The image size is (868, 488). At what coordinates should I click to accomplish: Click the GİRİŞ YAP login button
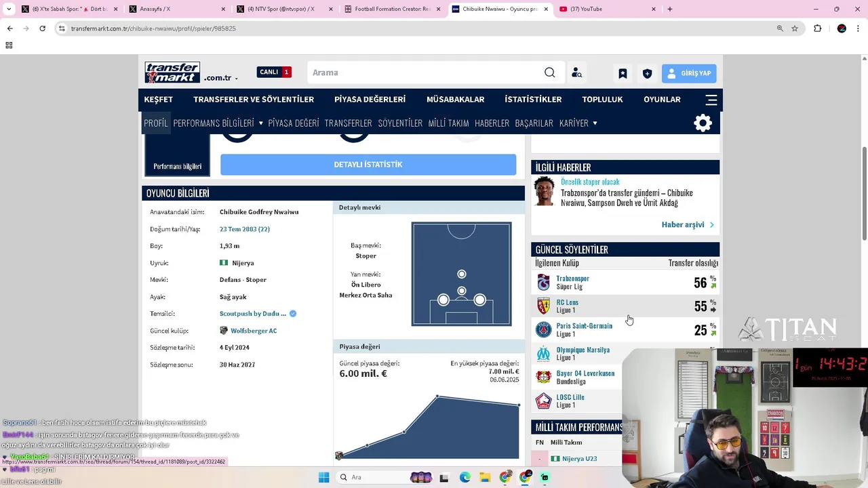[689, 73]
